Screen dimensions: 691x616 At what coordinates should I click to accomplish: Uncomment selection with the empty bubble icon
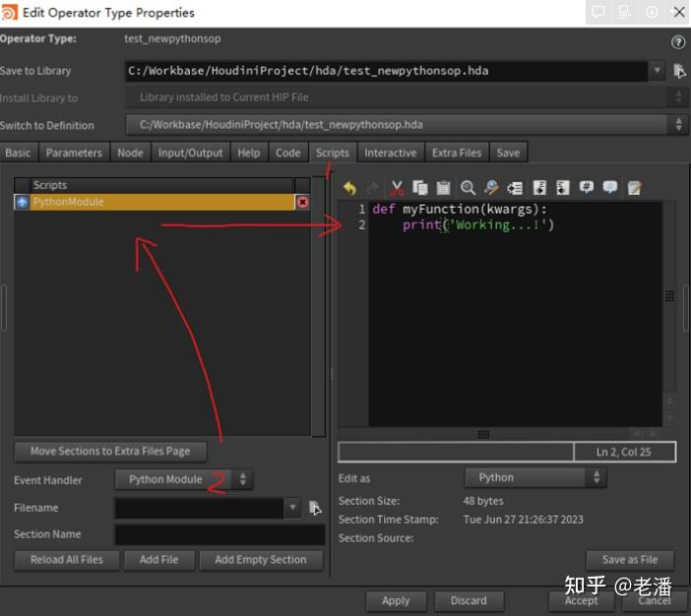pos(610,187)
